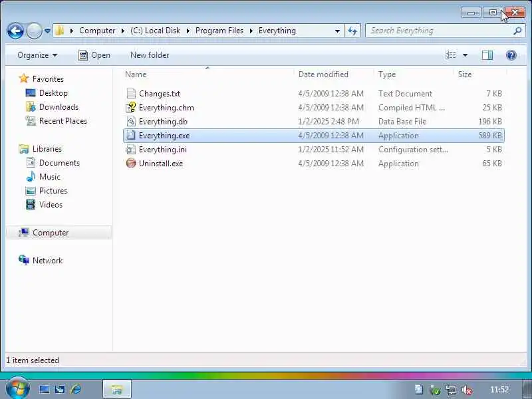Viewport: 532px width, 399px height.
Task: Click the Everything.chm file name
Action: (x=166, y=108)
